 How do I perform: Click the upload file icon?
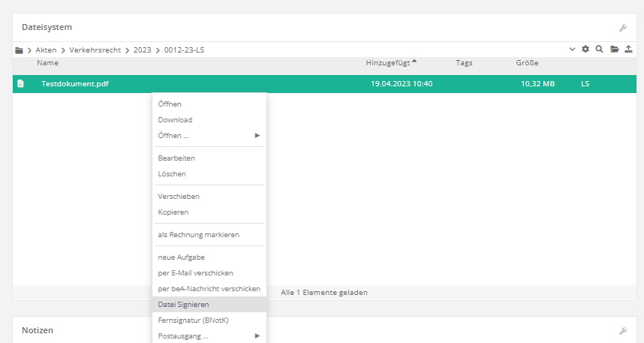point(627,50)
